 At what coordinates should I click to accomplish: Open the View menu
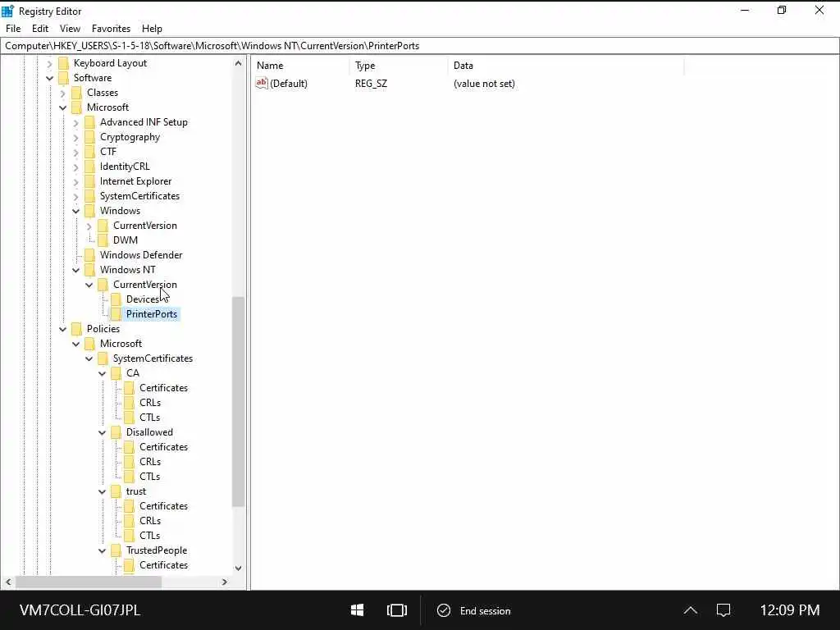pos(70,29)
